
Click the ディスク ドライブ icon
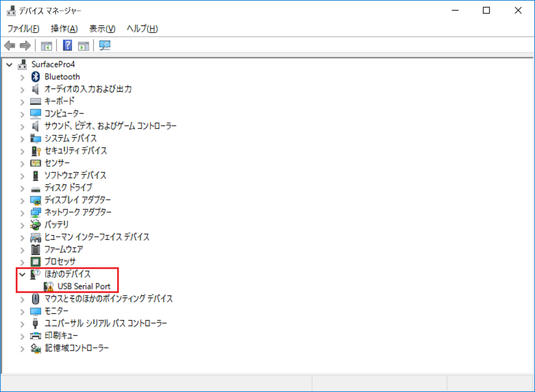tap(36, 189)
